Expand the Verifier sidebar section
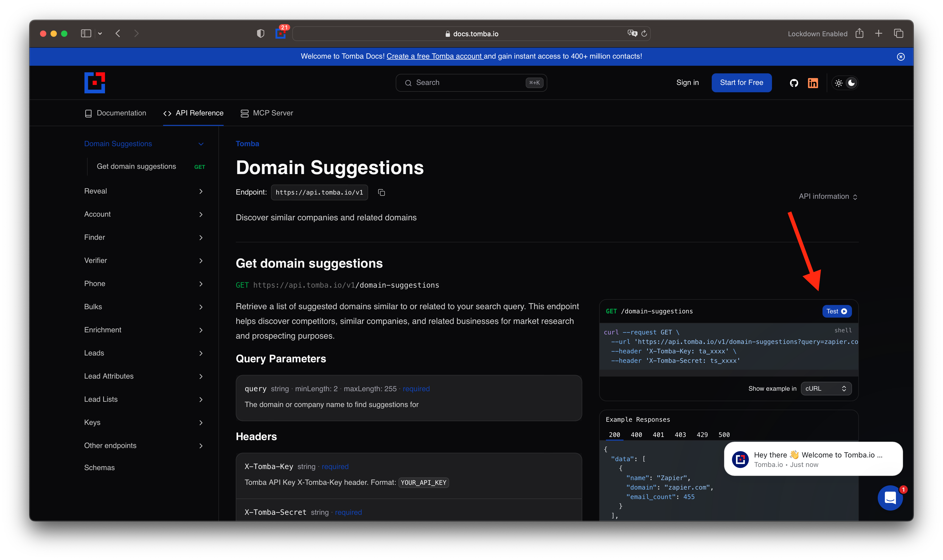The image size is (943, 560). [x=201, y=261]
